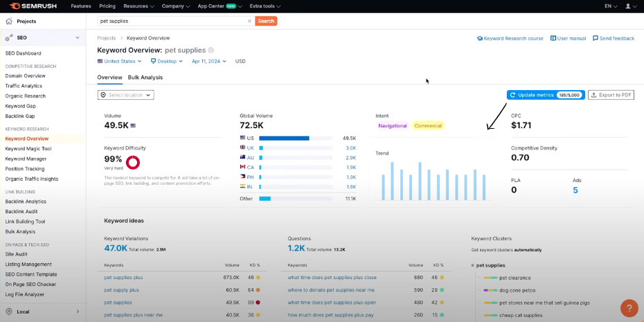644x322 pixels.
Task: Clear the search box with X icon
Action: [249, 21]
